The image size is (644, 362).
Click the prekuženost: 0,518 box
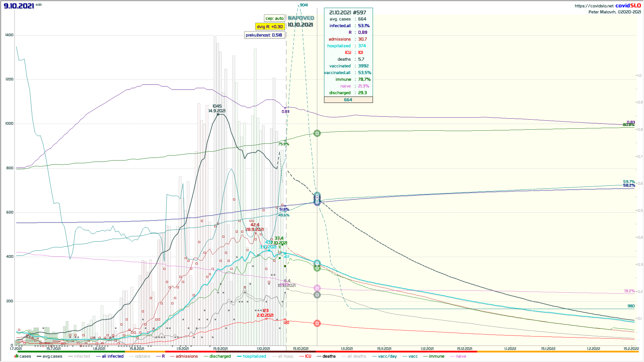264,35
